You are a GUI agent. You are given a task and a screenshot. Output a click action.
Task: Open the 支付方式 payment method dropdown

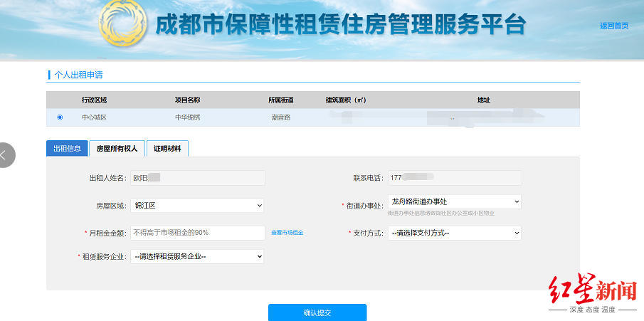tap(454, 233)
